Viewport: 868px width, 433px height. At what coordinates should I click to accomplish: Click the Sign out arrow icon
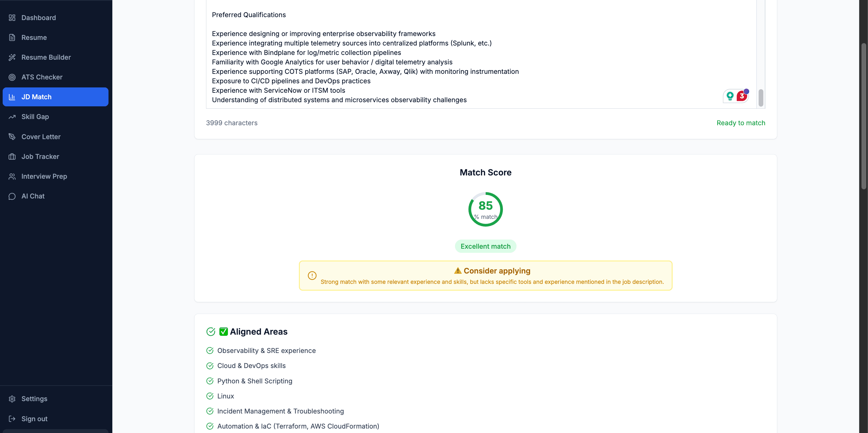click(x=12, y=419)
